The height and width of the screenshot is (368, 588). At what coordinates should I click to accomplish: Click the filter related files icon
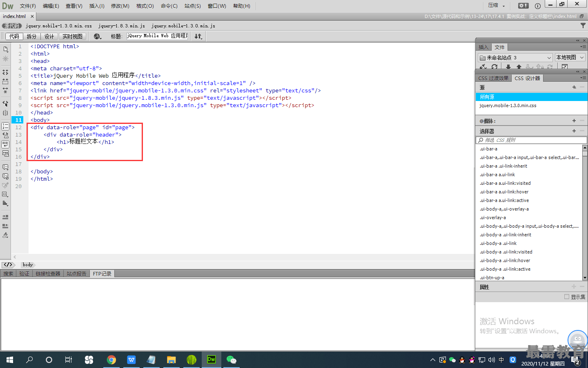point(583,25)
